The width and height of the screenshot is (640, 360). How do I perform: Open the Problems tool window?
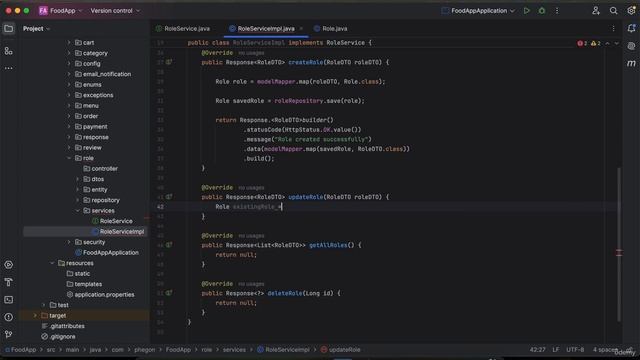click(x=9, y=317)
